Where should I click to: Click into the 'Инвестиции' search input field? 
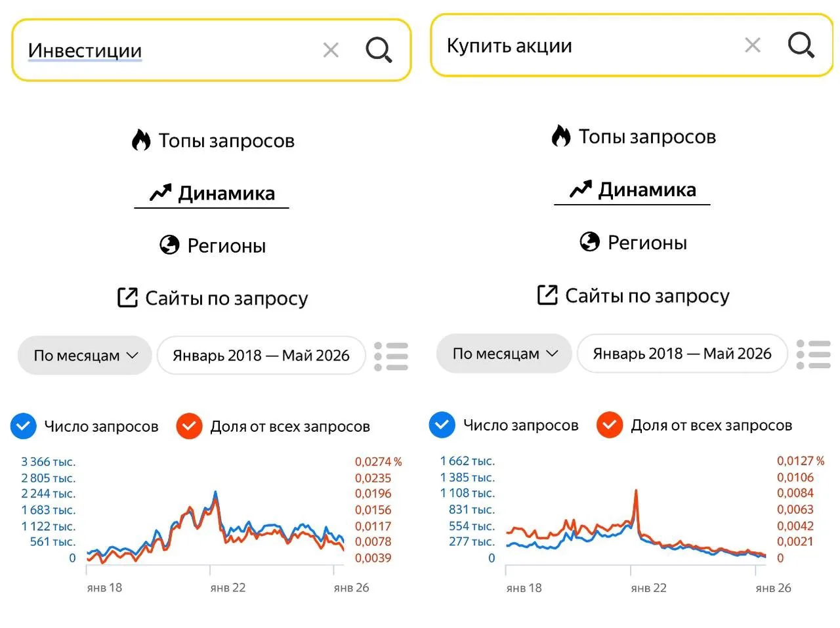click(171, 50)
